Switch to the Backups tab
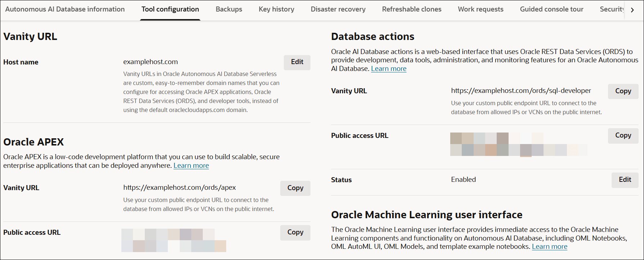This screenshot has width=644, height=260. 229,9
